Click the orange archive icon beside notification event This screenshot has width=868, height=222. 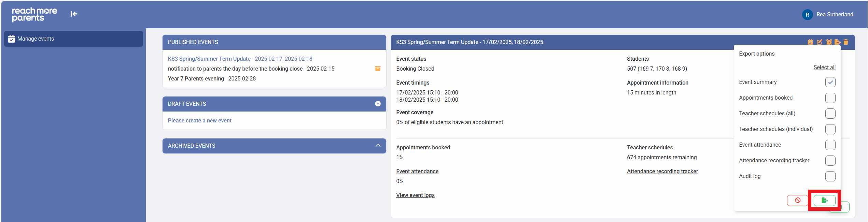(378, 69)
